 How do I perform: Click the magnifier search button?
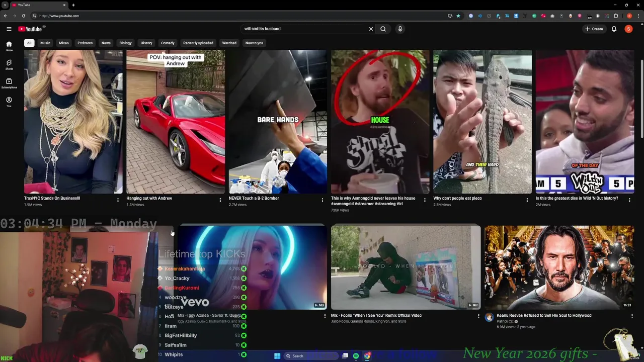(x=383, y=29)
